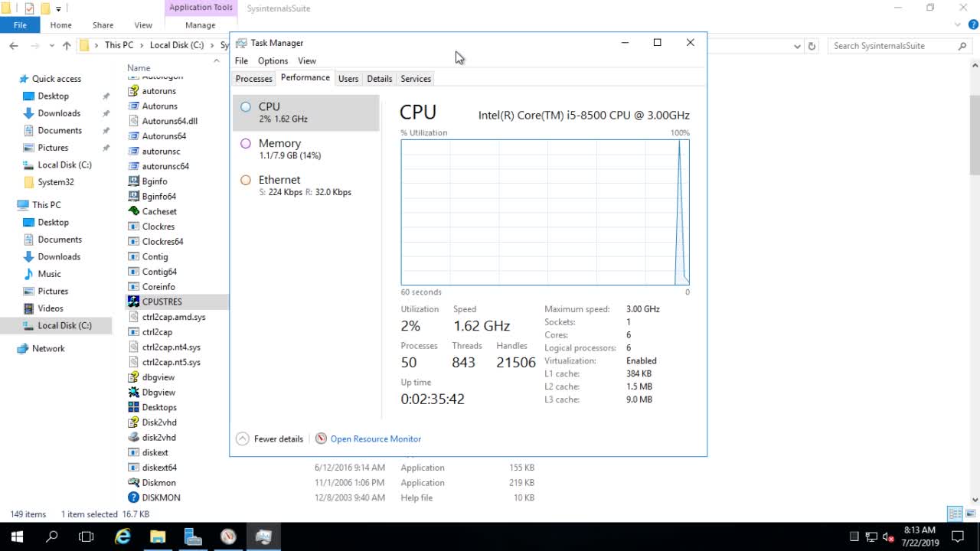Open Quick Access Toolbar customize dropdown
The height and width of the screenshot is (551, 980).
[59, 8]
